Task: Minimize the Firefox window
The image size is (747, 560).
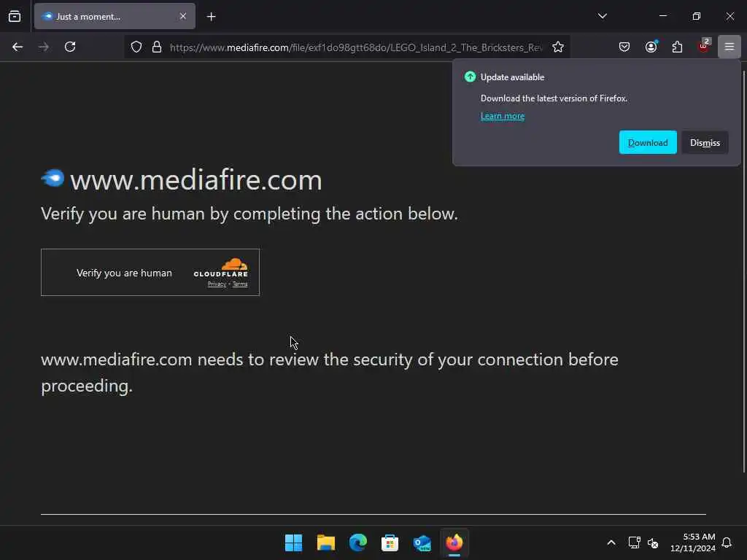Action: (662, 16)
